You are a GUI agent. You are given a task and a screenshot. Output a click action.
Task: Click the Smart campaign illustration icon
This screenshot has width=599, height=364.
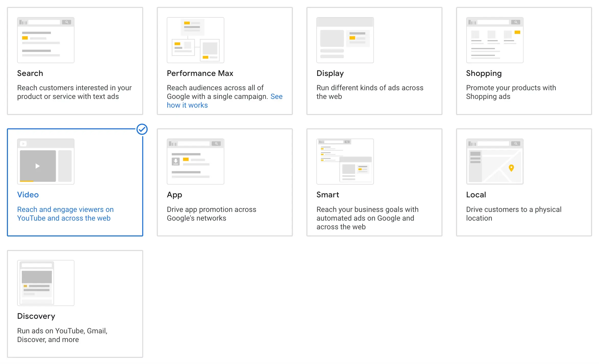coord(345,162)
